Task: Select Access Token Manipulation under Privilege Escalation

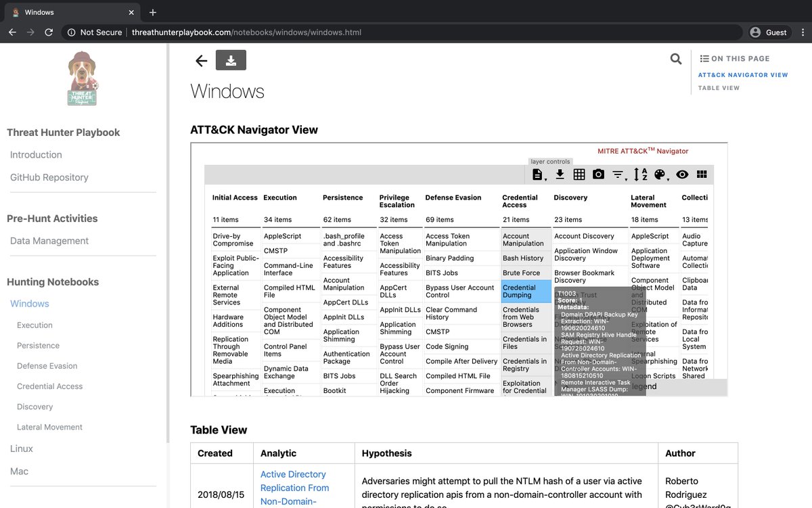Action: (401, 244)
